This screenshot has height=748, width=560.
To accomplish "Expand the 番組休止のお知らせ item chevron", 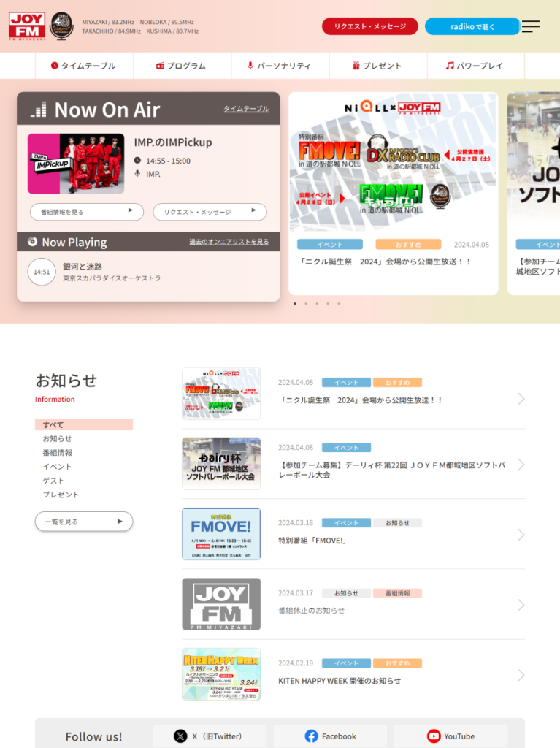I will 521,605.
